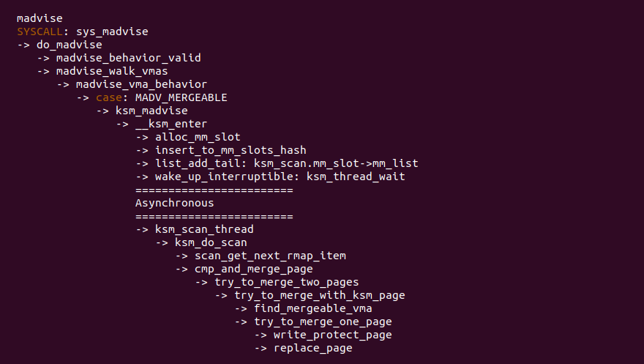Click the "madvise" title text at top
The image size is (644, 364).
pyautogui.click(x=40, y=18)
